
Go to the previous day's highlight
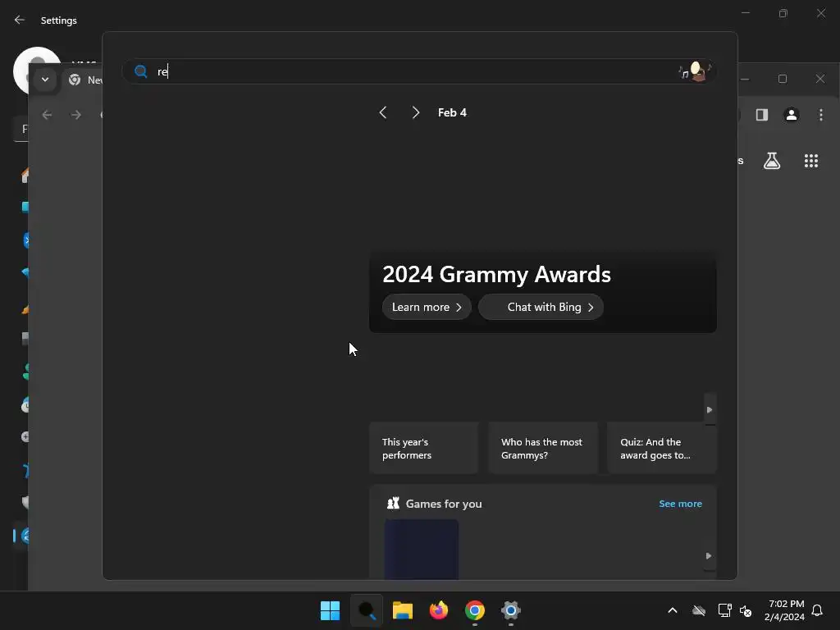tap(382, 112)
